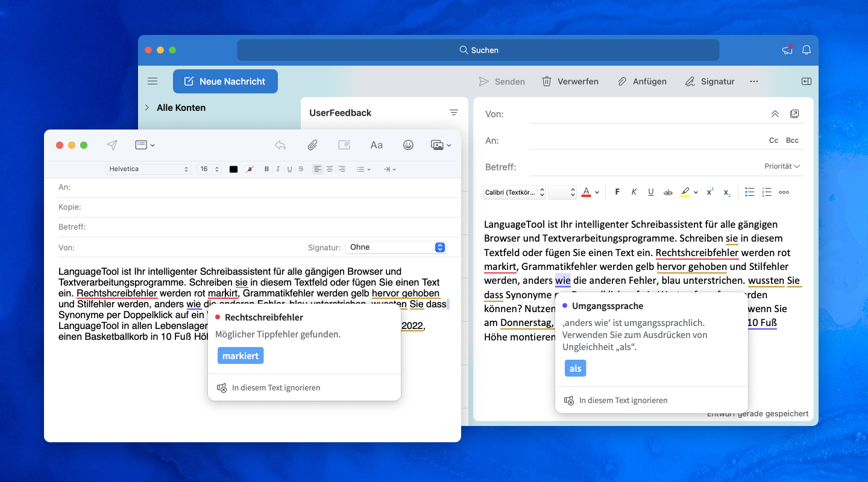This screenshot has width=868, height=482.
Task: Center-align text in Mail format bar
Action: coord(330,169)
